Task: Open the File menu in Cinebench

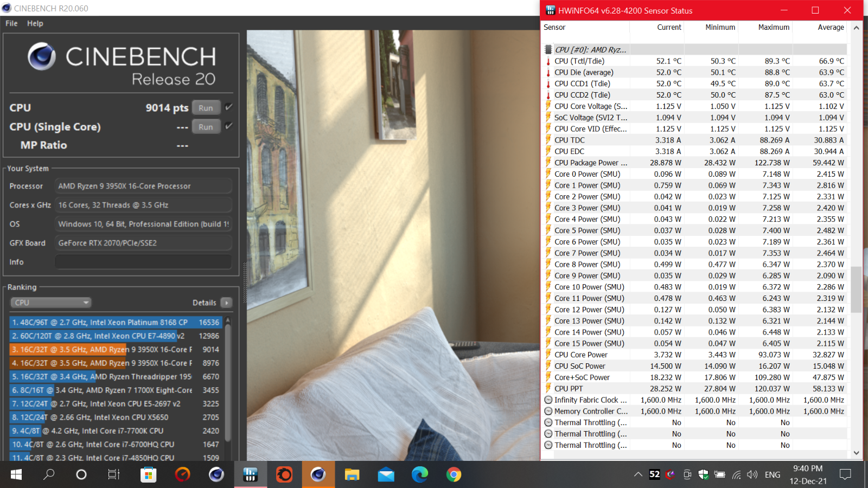Action: 11,23
